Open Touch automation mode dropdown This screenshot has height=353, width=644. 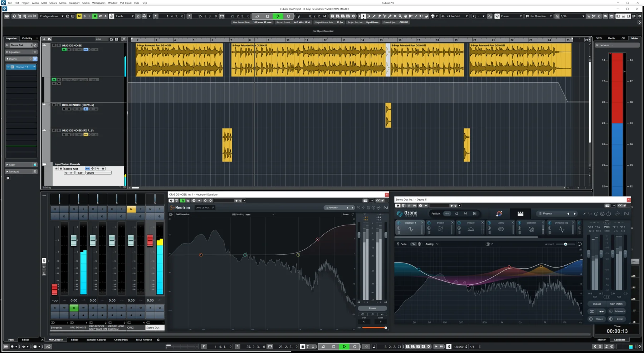[125, 16]
